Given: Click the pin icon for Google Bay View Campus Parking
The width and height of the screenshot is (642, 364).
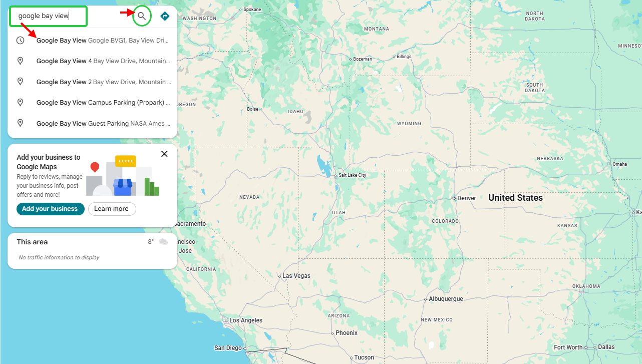Looking at the screenshot, I should click(x=20, y=102).
